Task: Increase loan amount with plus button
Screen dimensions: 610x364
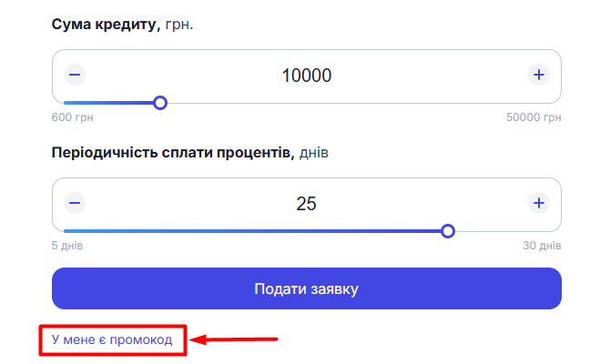Action: 538,75
